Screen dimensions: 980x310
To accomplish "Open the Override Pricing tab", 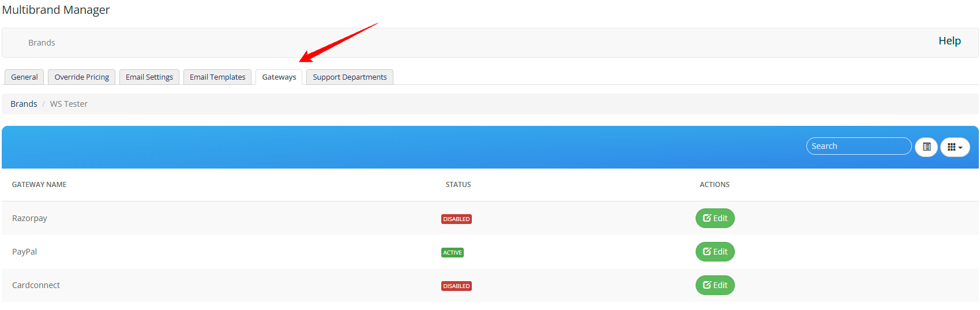I will [x=82, y=77].
